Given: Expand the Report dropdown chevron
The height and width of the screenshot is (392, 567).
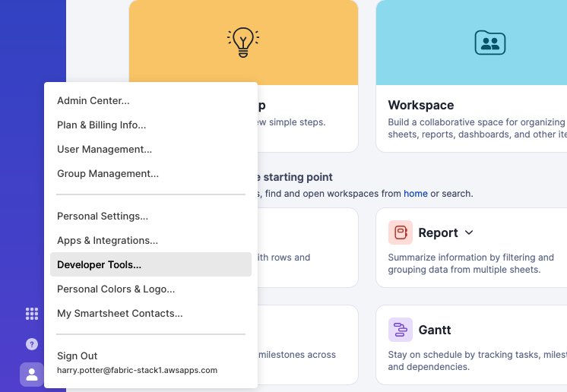Looking at the screenshot, I should pyautogui.click(x=469, y=232).
